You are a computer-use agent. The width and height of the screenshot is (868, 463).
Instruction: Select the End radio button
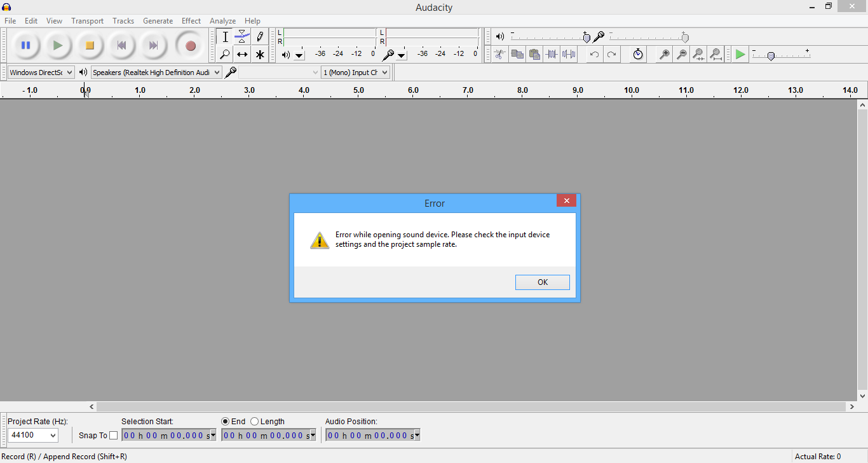[x=225, y=421]
